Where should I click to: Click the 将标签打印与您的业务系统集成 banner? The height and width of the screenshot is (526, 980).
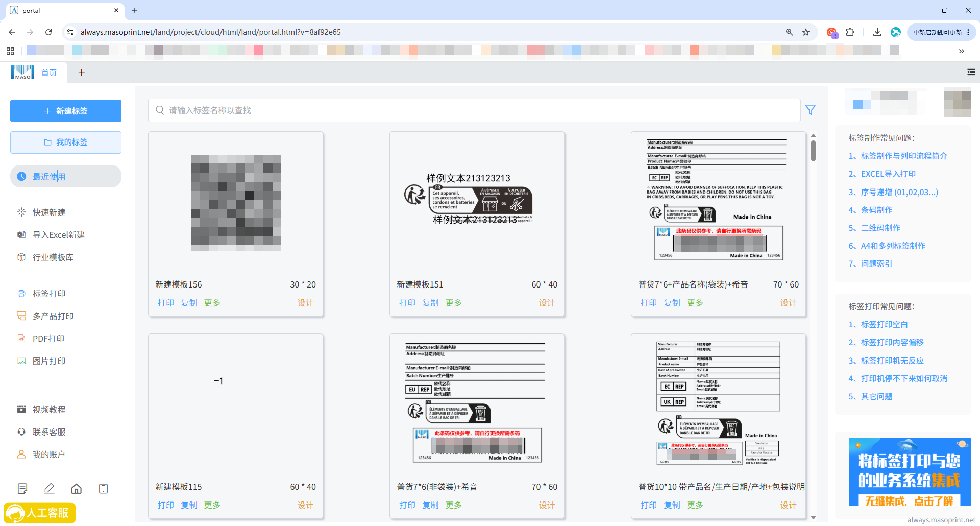point(910,471)
